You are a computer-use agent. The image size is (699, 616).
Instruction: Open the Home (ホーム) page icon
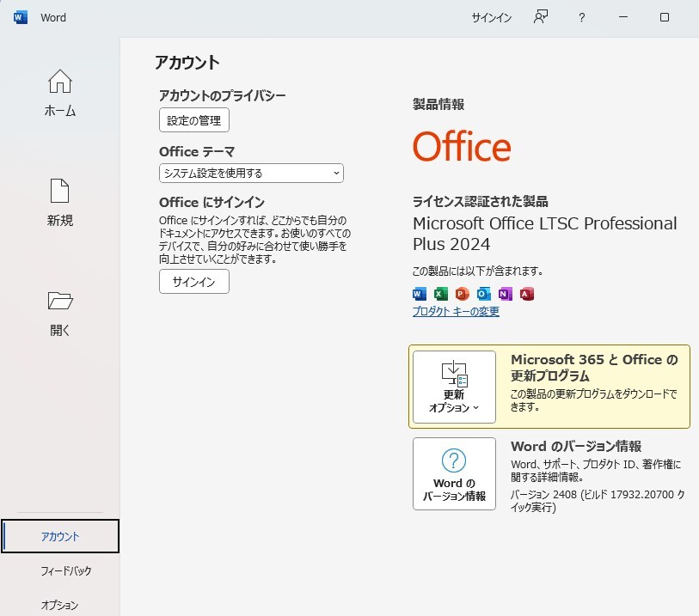pyautogui.click(x=59, y=82)
